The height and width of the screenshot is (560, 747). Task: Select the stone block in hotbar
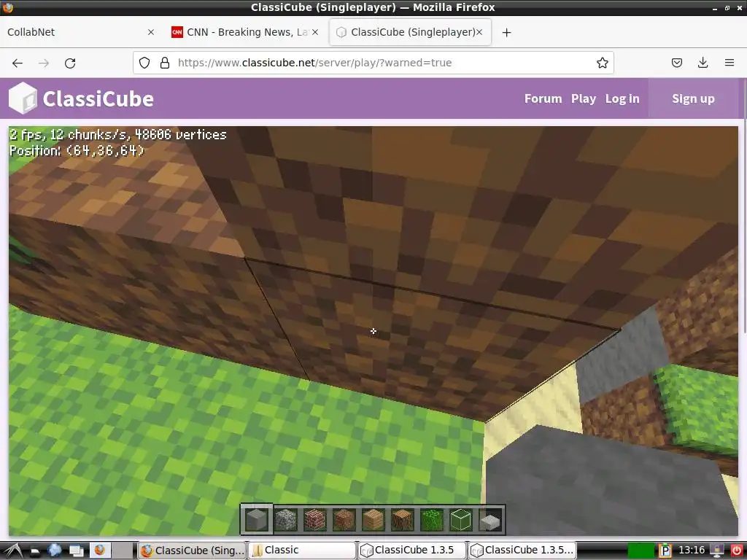point(257,519)
